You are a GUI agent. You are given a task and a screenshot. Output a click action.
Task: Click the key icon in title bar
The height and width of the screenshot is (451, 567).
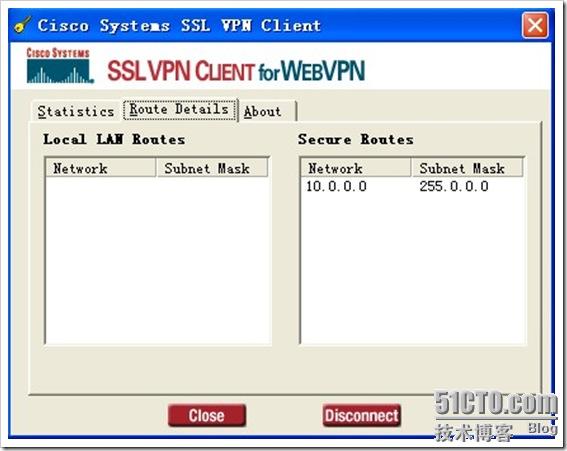coord(22,25)
